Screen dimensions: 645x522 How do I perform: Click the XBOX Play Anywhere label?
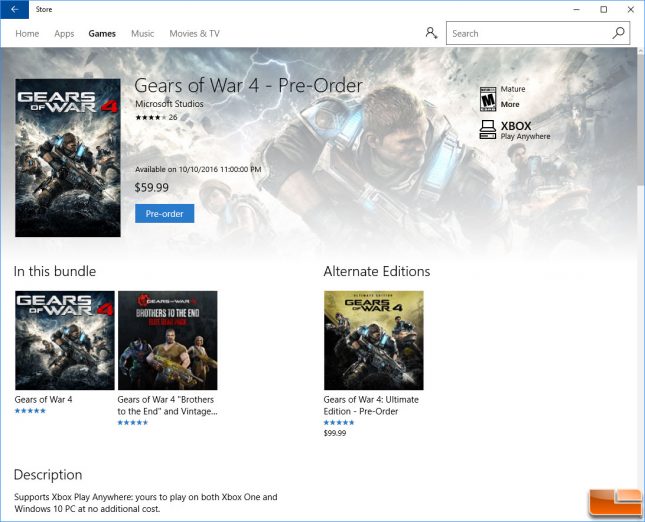pos(525,130)
